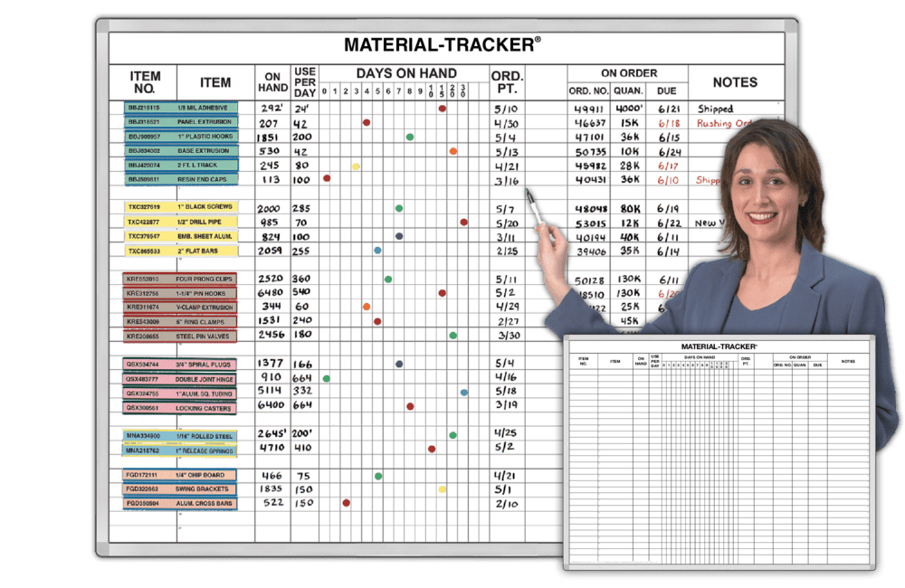Click the NOTES column header
The height and width of the screenshot is (588, 905).
734,82
